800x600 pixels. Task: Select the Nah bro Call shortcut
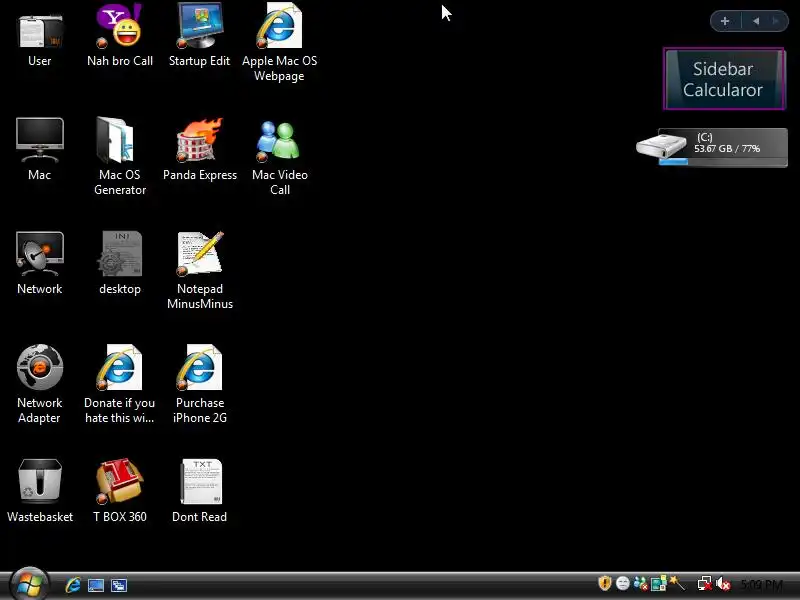tap(119, 36)
